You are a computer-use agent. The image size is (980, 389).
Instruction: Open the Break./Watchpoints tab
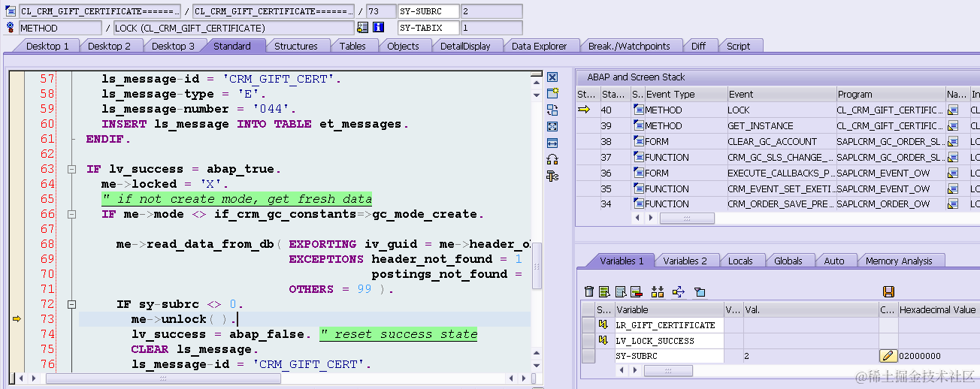pos(629,46)
